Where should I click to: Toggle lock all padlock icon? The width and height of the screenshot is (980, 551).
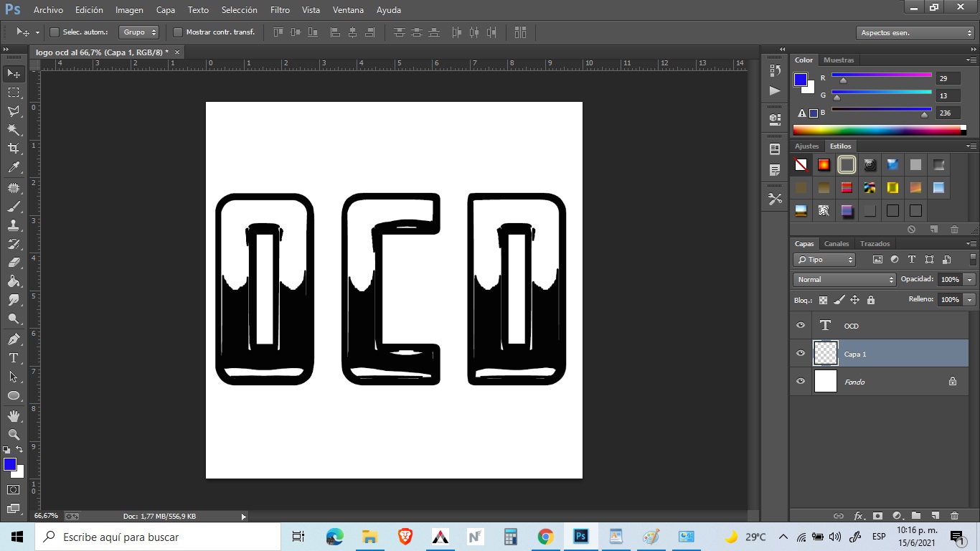tap(870, 300)
